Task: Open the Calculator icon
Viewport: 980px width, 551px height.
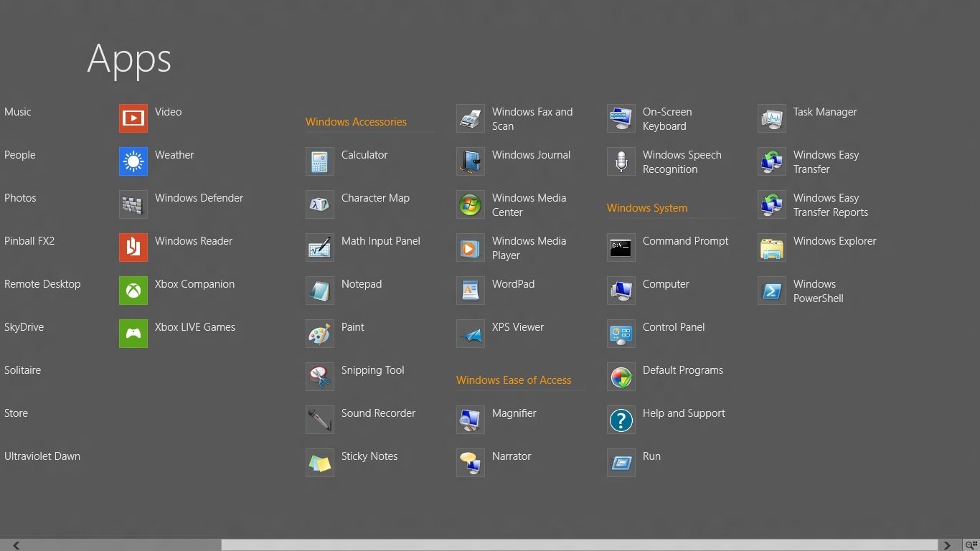Action: tap(320, 161)
